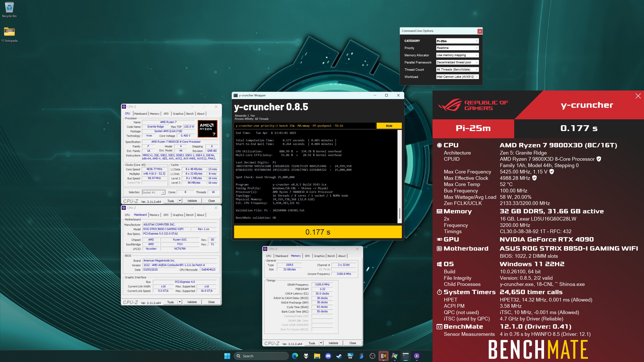
Task: Click the y-cruncher Wrapper title bar icon
Action: point(235,95)
